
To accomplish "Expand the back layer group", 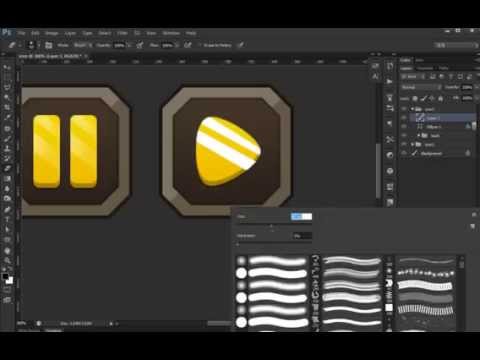I will point(419,135).
